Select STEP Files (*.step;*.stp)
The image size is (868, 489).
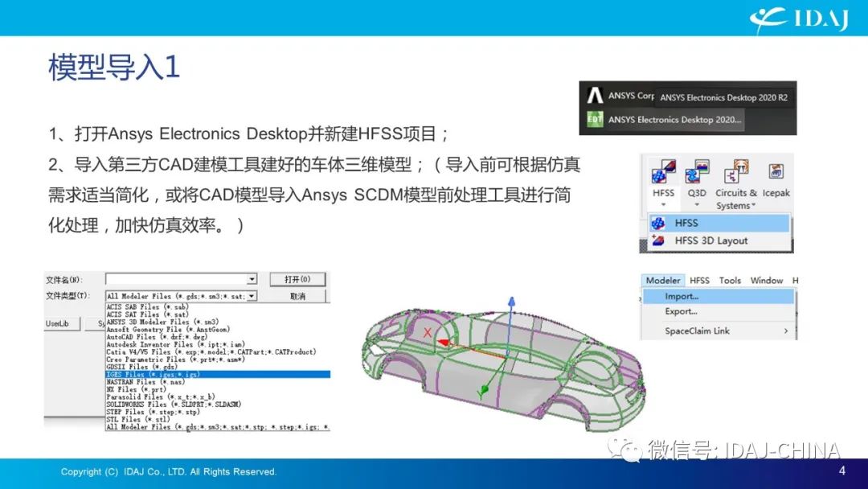click(x=218, y=412)
